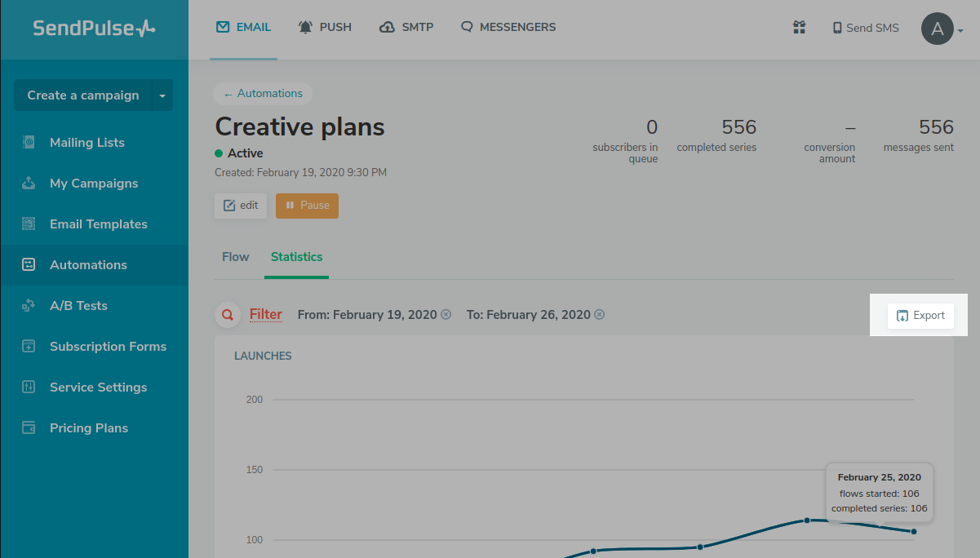Go back via Automations link
980x558 pixels.
tap(263, 94)
